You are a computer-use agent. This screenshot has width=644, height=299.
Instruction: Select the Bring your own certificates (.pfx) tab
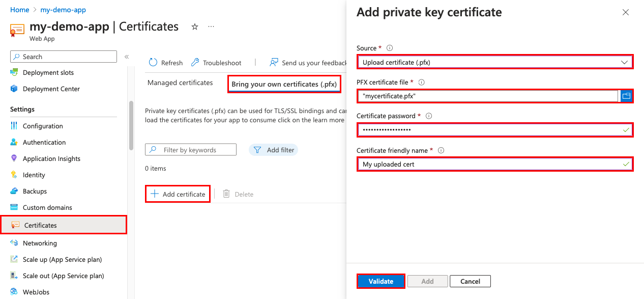click(x=284, y=84)
